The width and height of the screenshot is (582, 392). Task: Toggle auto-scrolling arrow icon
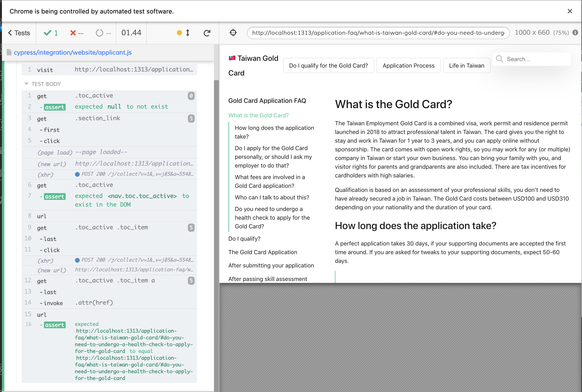coord(188,33)
